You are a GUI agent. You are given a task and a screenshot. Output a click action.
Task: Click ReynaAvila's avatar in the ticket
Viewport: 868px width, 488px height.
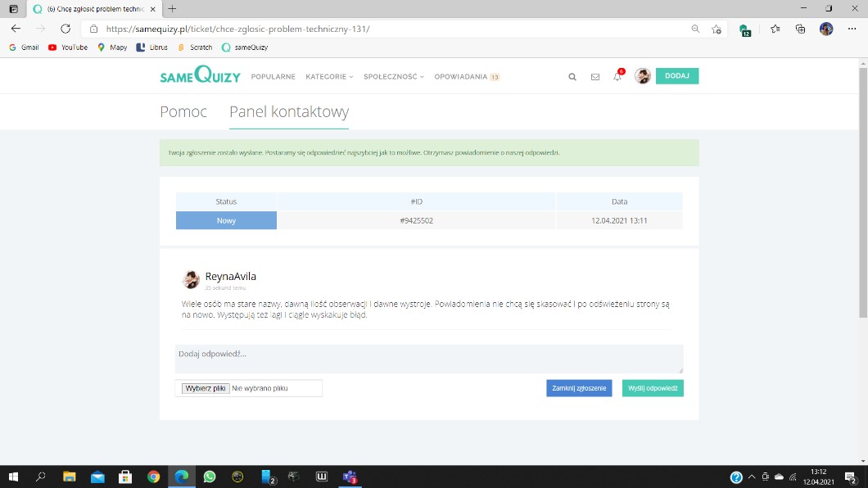[191, 280]
